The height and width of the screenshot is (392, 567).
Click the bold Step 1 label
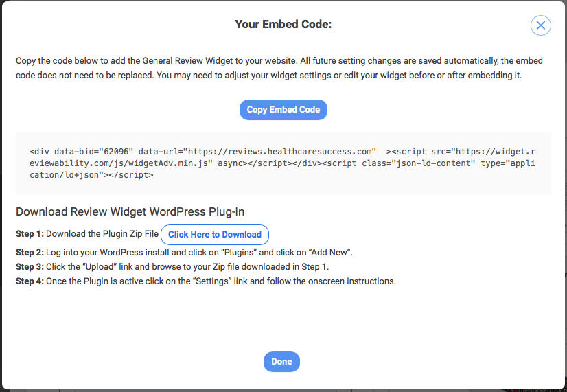click(30, 234)
